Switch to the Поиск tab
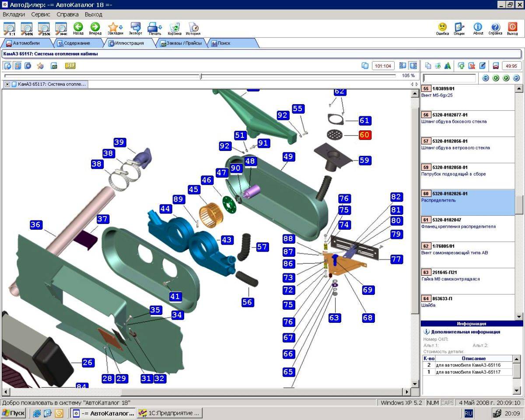 click(231, 43)
